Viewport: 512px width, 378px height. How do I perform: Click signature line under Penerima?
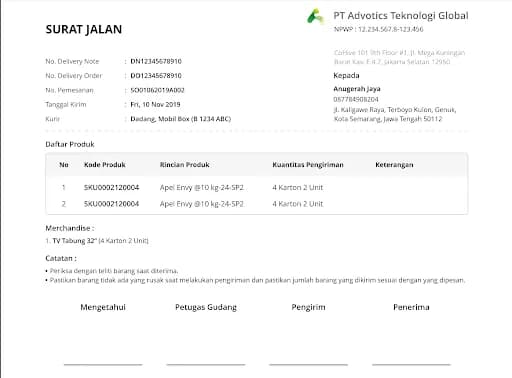pos(411,365)
